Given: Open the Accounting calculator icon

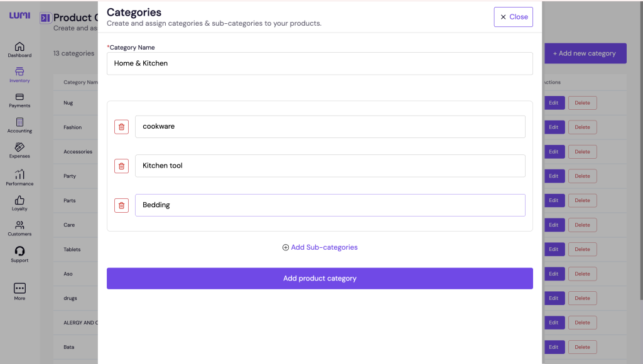Looking at the screenshot, I should click(19, 123).
